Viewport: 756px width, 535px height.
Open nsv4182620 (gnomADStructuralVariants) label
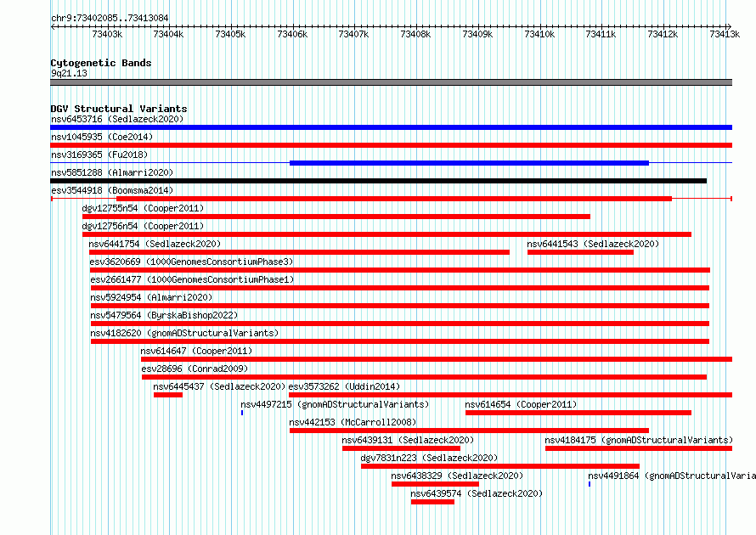pos(184,333)
